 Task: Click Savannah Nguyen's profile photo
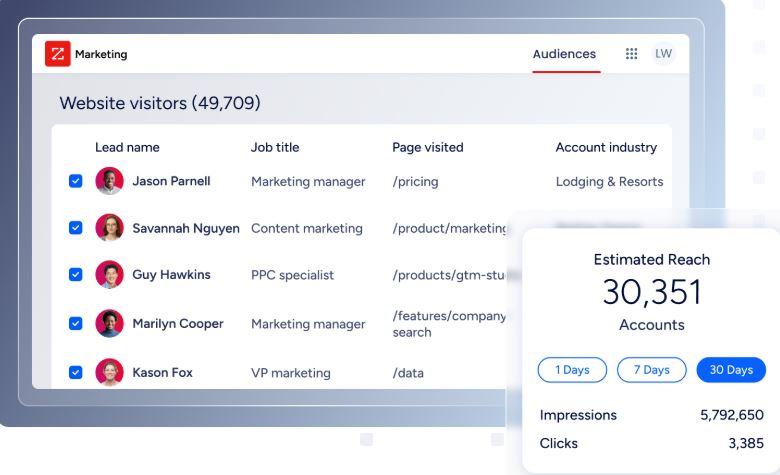pyautogui.click(x=109, y=228)
